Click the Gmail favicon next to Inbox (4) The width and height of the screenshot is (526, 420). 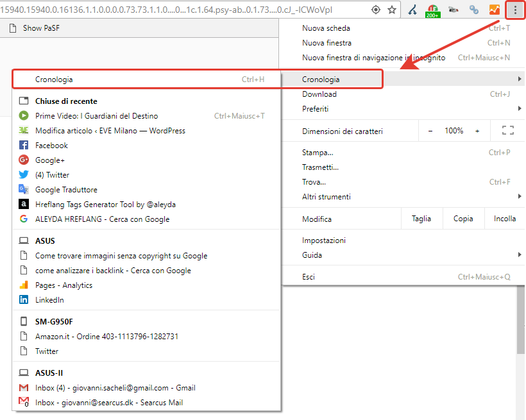point(24,388)
